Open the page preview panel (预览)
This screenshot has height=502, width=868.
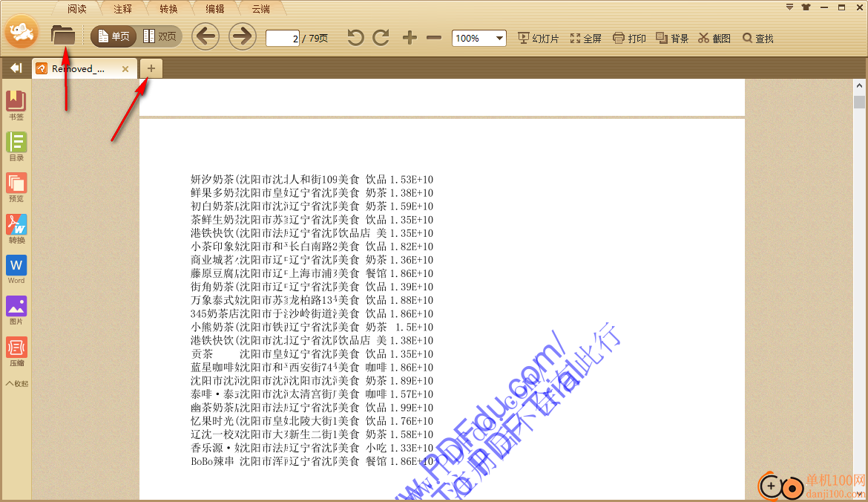pyautogui.click(x=16, y=187)
